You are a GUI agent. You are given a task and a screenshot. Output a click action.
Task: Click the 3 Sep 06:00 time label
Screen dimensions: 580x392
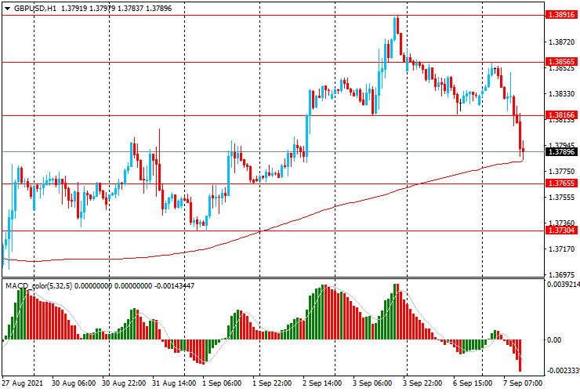click(x=372, y=383)
